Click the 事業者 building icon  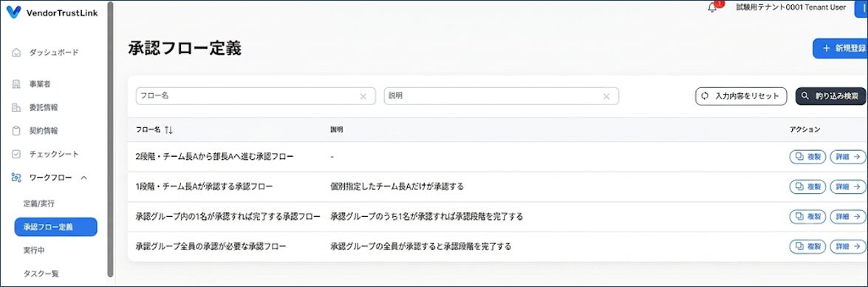(x=16, y=84)
